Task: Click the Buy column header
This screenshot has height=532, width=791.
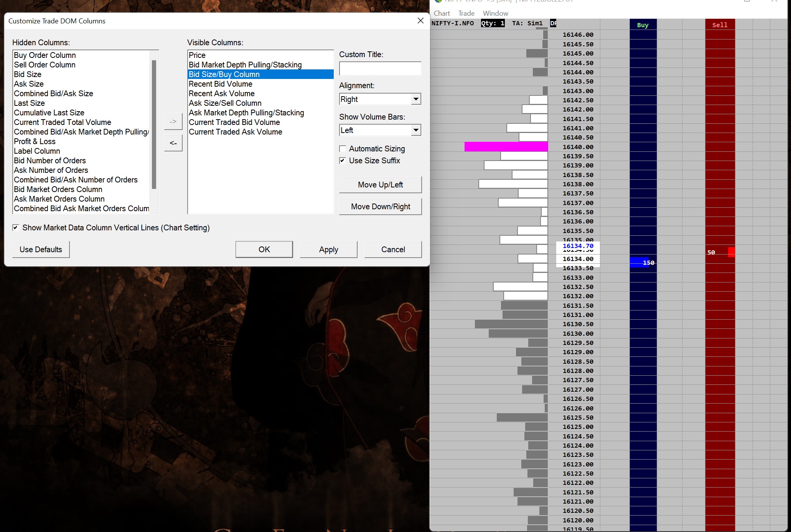Action: [643, 25]
